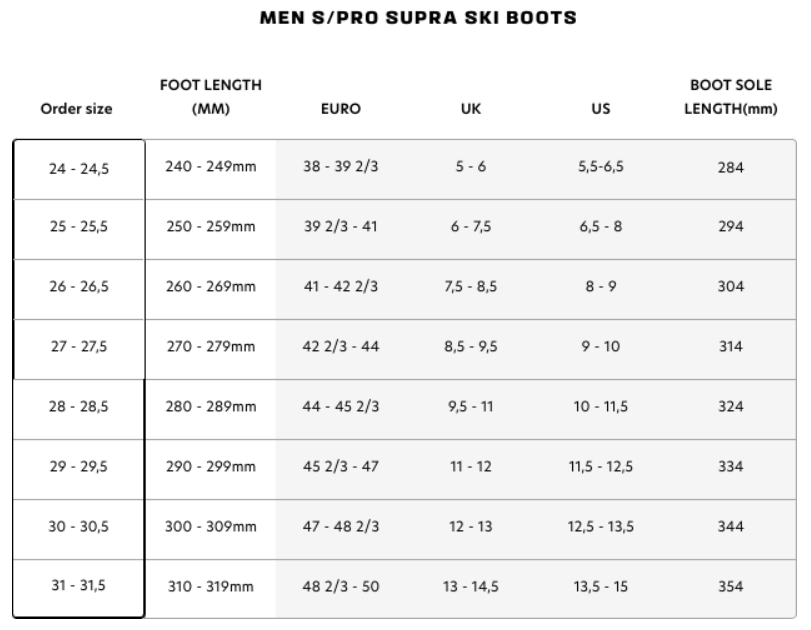
Task: Select order size 29 - 29,5 cell
Action: click(x=79, y=469)
